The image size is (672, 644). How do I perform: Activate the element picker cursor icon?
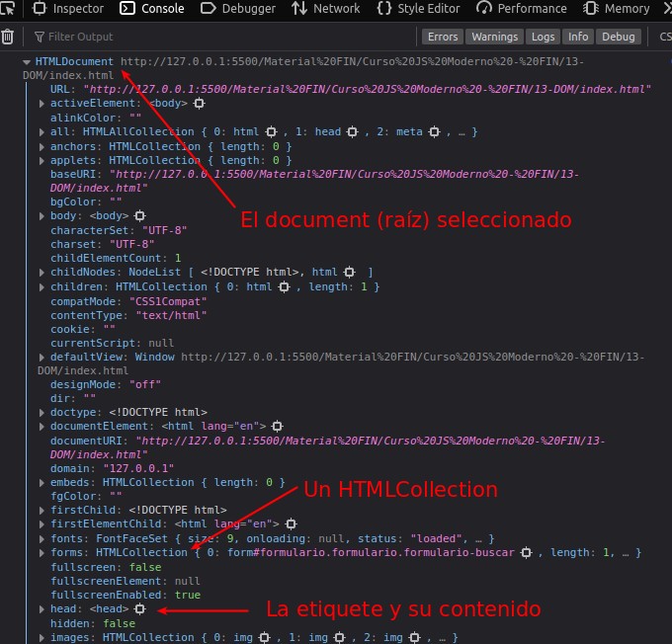point(7,9)
